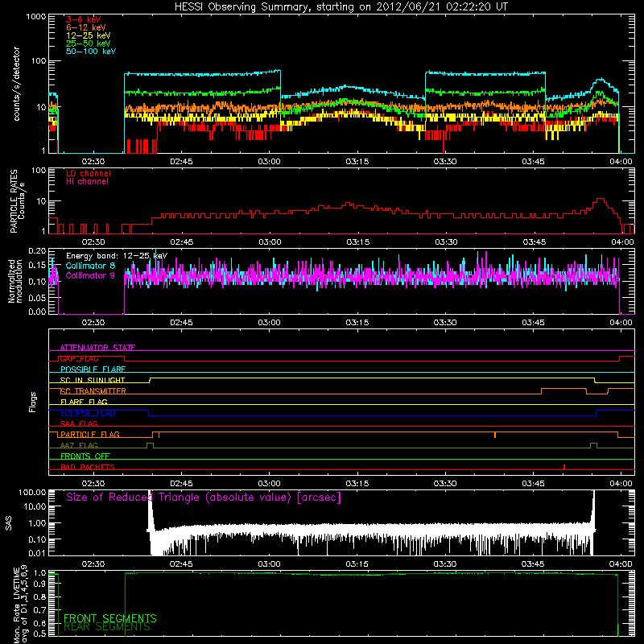
Task: Click the 0.20 value on modulation axis
Action: pos(37,250)
